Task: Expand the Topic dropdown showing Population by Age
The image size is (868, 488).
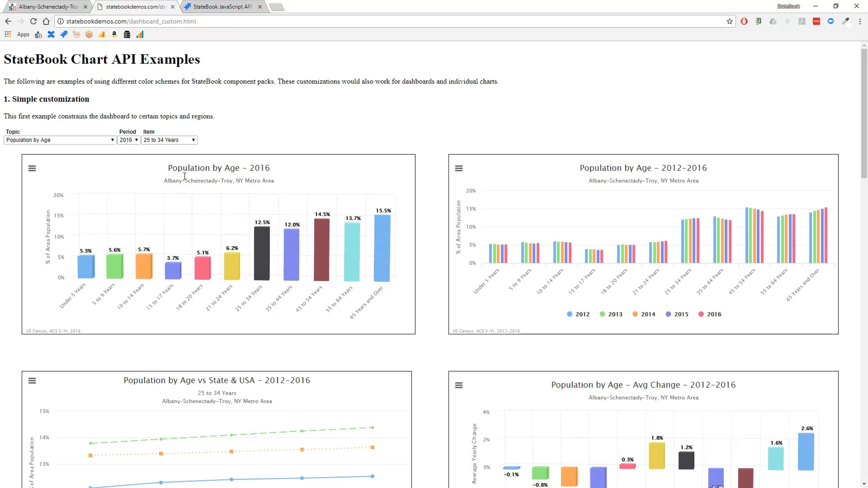Action: [x=60, y=140]
